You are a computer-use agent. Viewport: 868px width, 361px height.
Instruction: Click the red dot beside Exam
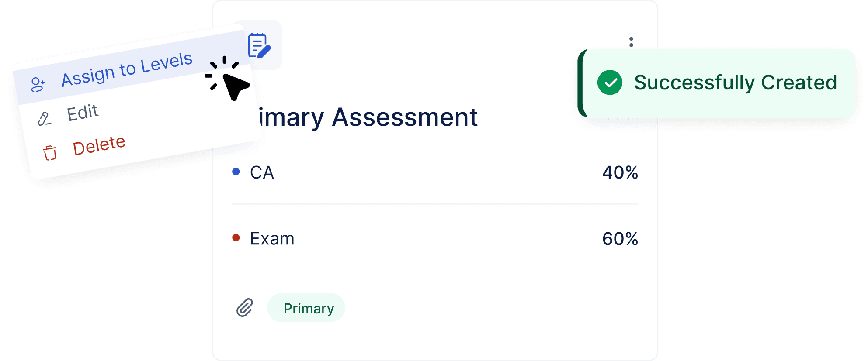236,238
